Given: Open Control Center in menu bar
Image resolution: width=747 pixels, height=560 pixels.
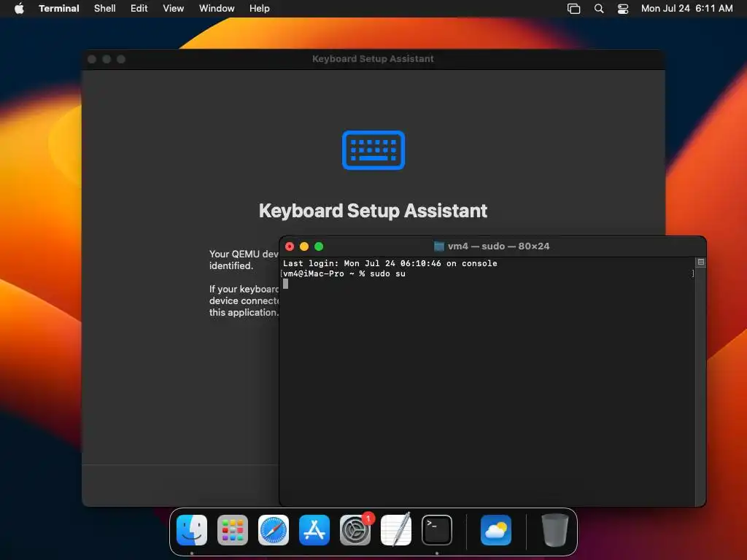Looking at the screenshot, I should (x=623, y=9).
